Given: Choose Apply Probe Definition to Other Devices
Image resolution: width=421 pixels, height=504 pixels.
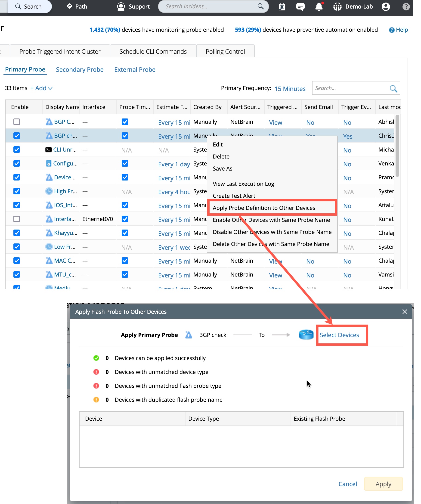Looking at the screenshot, I should click(x=264, y=208).
